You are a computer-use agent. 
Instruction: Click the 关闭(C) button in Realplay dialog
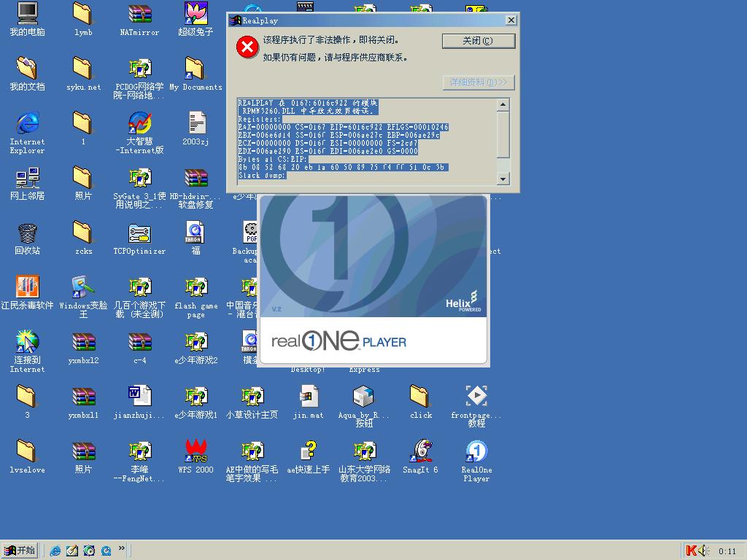[479, 41]
